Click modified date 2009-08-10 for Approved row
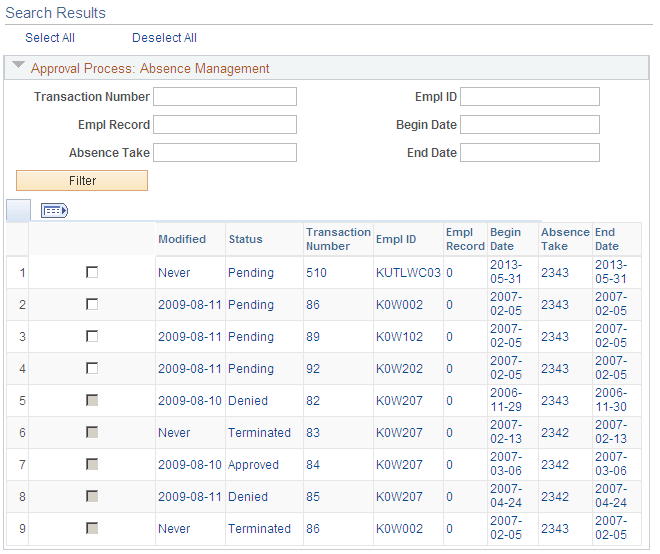Viewport: 660px width, 554px height. click(190, 464)
